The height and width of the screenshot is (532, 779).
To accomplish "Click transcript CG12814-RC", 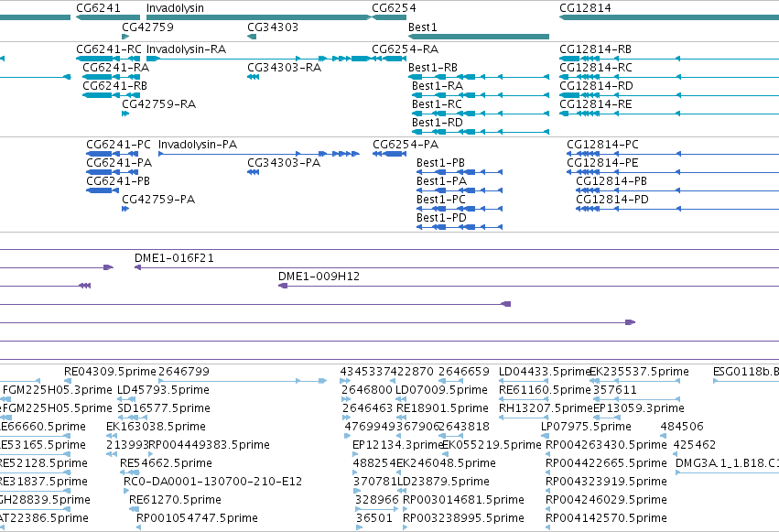I will point(596,68).
